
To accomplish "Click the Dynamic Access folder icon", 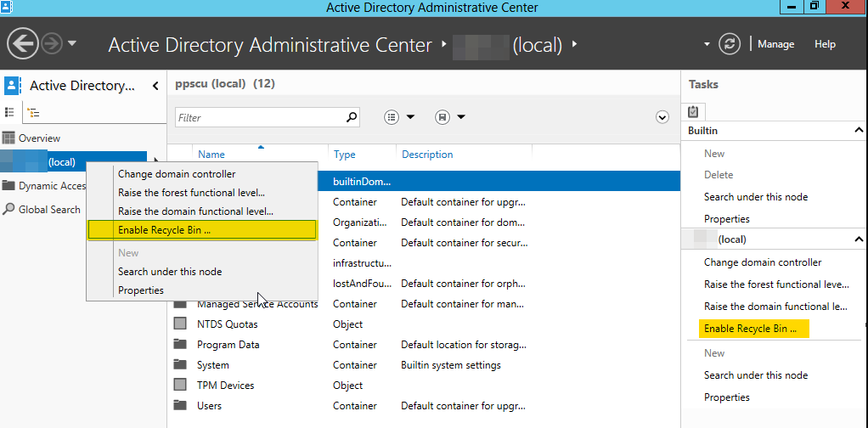I will pyautogui.click(x=8, y=185).
